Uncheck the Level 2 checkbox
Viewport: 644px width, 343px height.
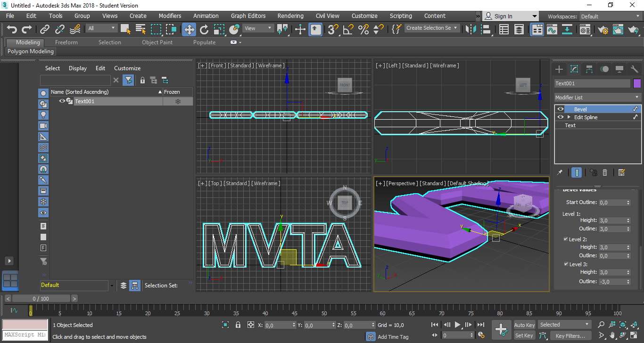point(566,239)
